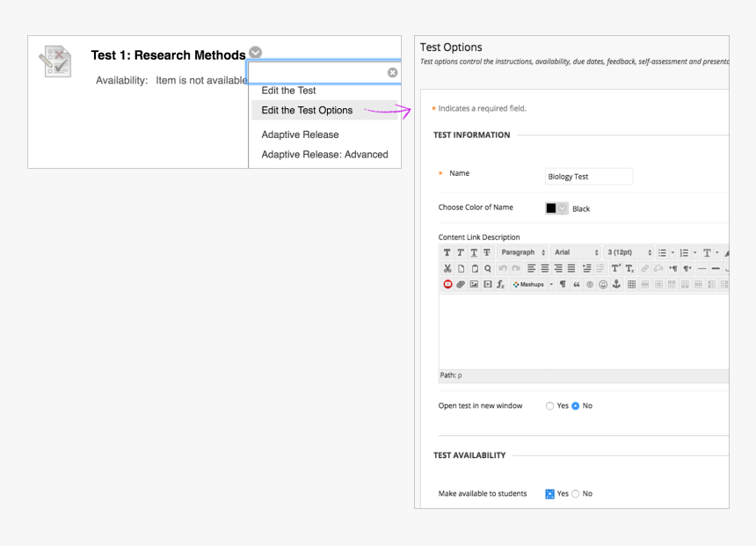Viewport: 756px width, 546px height.
Task: Apply strikethrough formatting in editor toolbar
Action: [484, 251]
